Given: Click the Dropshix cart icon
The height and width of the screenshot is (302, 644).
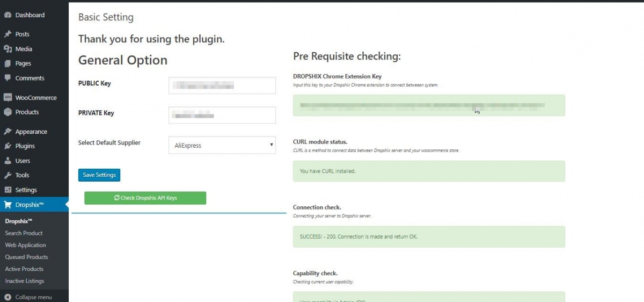Looking at the screenshot, I should coord(8,205).
